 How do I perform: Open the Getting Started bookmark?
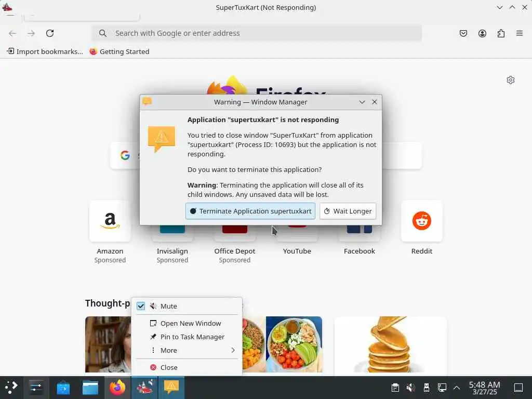point(119,51)
